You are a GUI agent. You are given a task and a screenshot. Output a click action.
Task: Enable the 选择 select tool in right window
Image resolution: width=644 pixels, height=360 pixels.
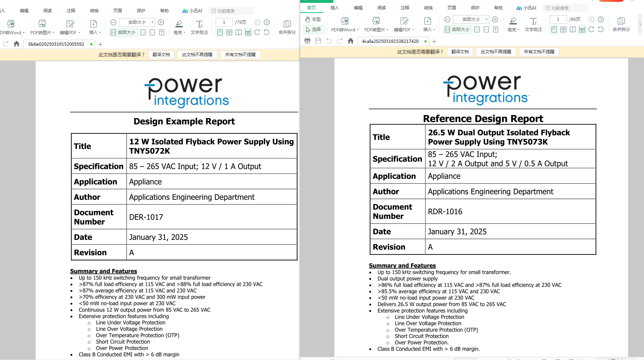[314, 30]
